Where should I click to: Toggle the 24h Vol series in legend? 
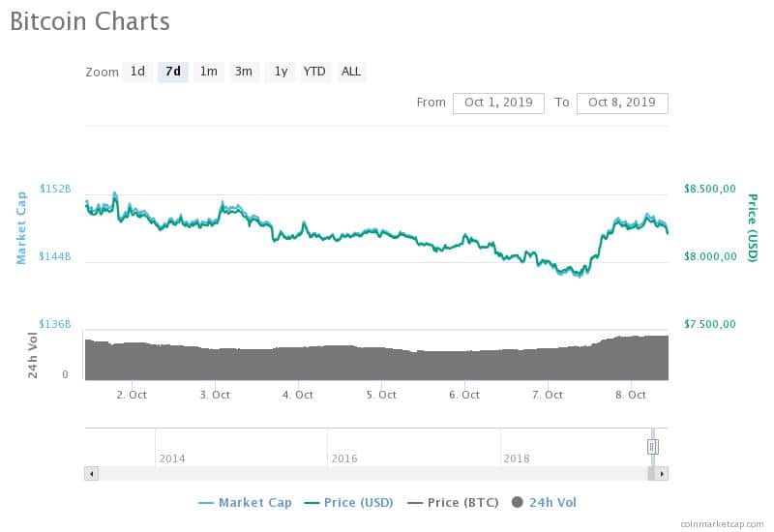point(544,503)
